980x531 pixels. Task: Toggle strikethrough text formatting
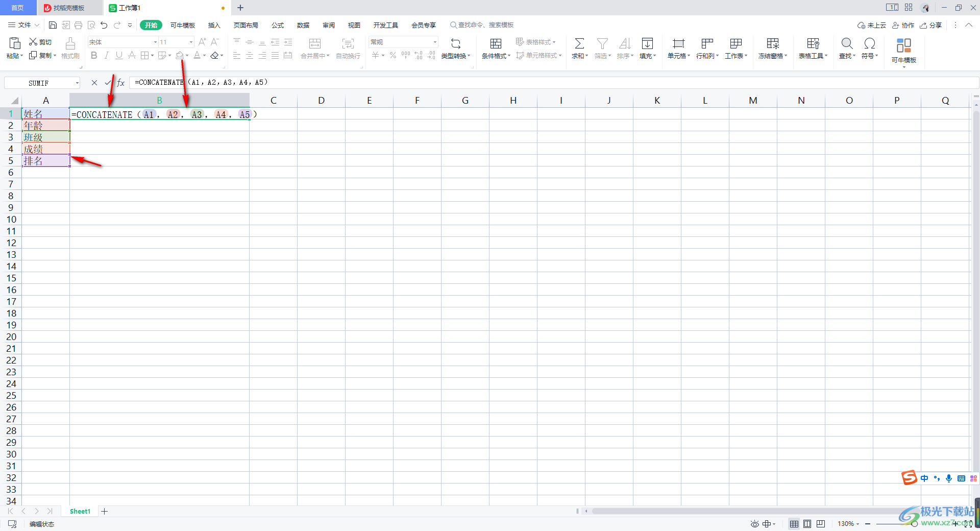point(132,55)
